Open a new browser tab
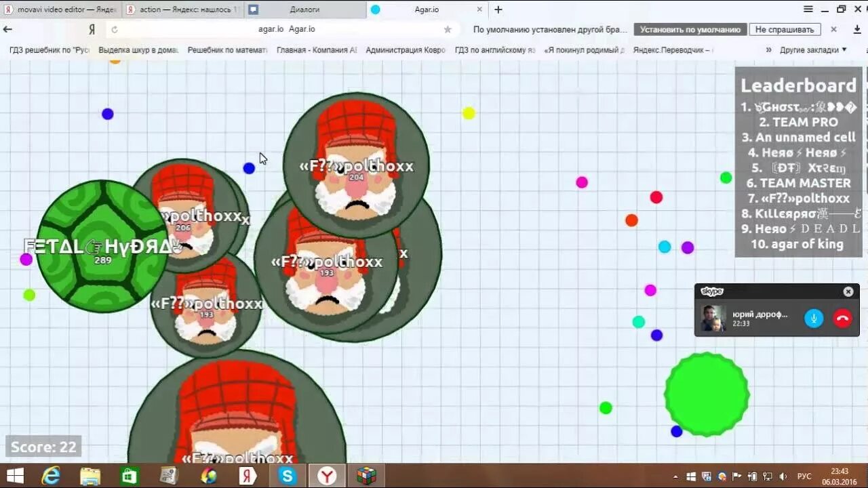The width and height of the screenshot is (868, 488). (498, 9)
